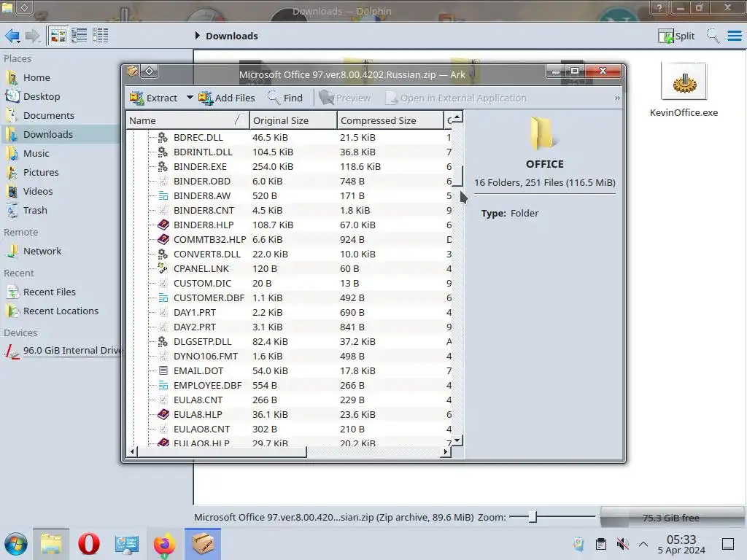Open the Extract dropdown arrow
Image resolution: width=747 pixels, height=560 pixels.
point(190,98)
